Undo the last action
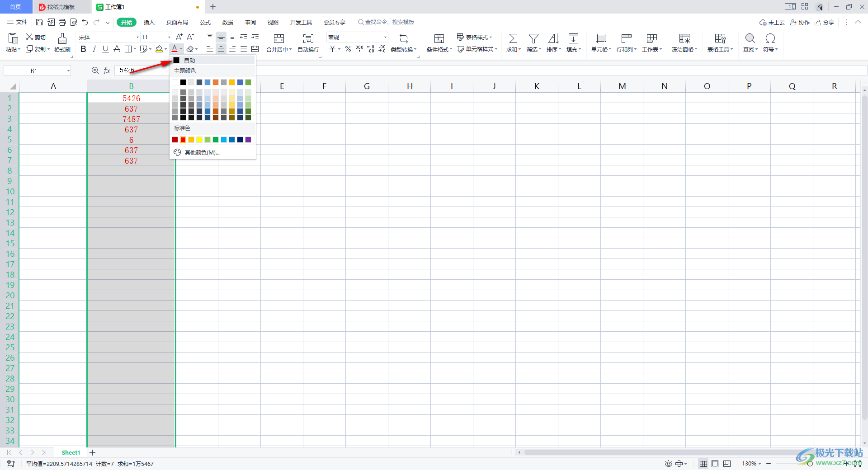This screenshot has height=470, width=868. (85, 22)
